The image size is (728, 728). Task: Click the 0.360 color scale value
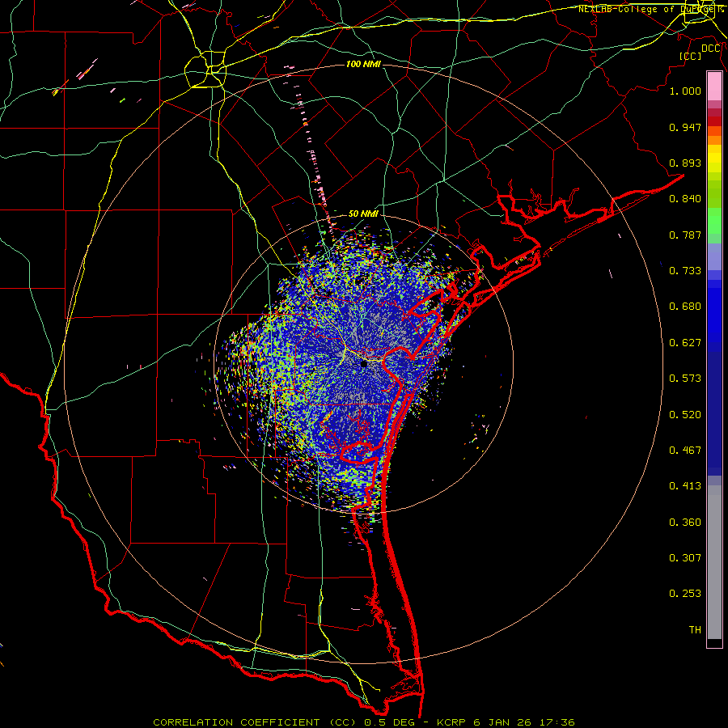coord(685,523)
